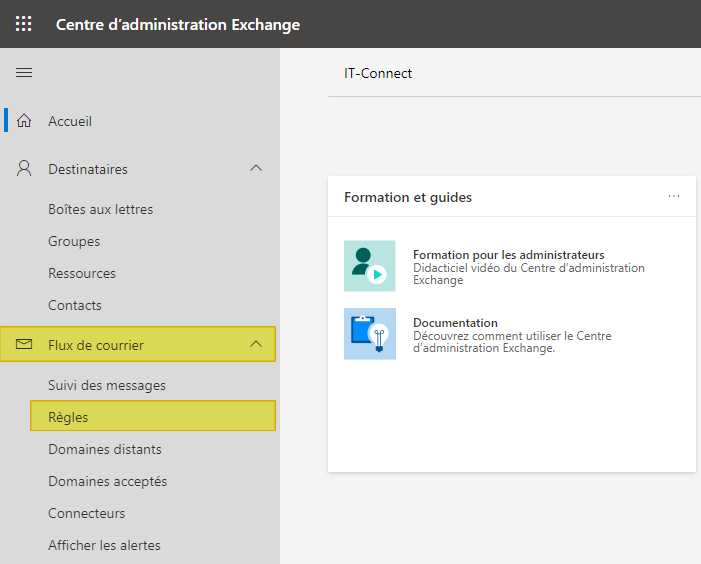Select Règles in mail flow menu
This screenshot has height=564, width=701.
[x=66, y=417]
